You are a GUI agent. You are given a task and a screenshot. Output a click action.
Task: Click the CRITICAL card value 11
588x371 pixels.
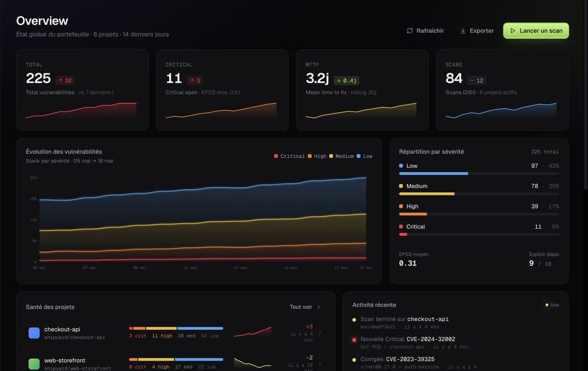(173, 78)
